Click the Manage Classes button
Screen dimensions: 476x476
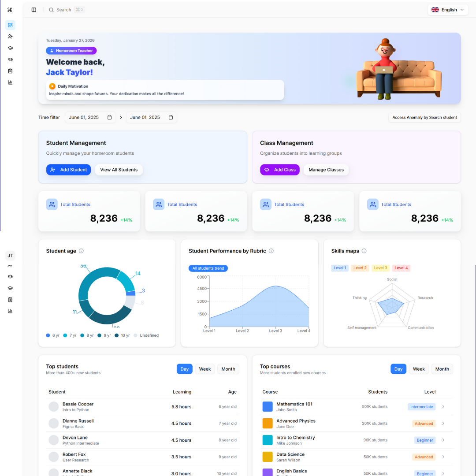coord(326,170)
